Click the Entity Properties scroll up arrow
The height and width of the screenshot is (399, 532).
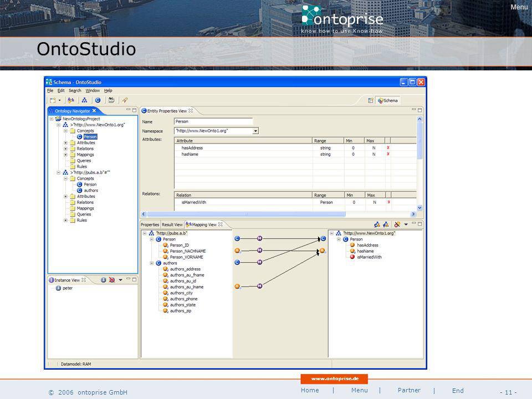coord(420,119)
